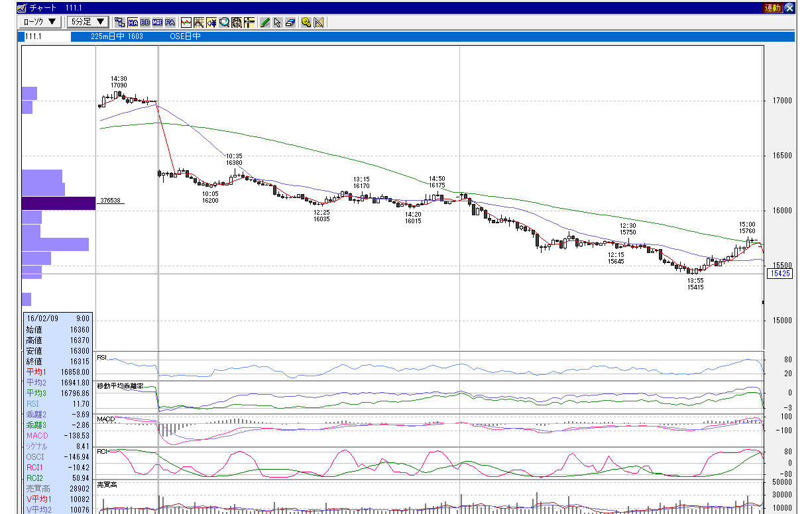Click the 13:55 low marker at 15415
812x514 pixels.
click(695, 283)
